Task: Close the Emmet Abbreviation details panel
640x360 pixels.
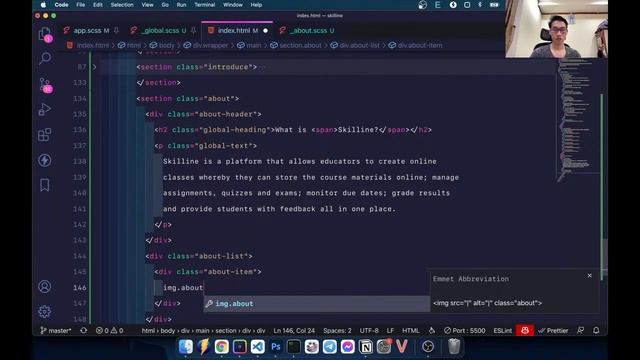Action: click(x=589, y=276)
